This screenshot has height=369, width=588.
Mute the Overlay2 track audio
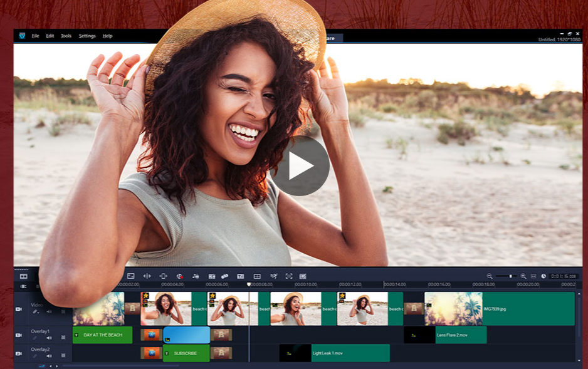click(x=49, y=355)
